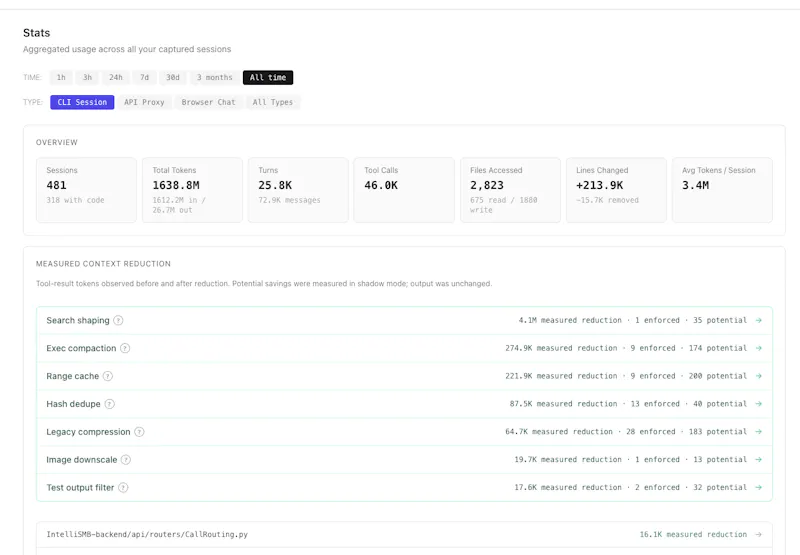Viewport: 800px width, 555px height.
Task: Select the 3h time range
Action: (87, 78)
